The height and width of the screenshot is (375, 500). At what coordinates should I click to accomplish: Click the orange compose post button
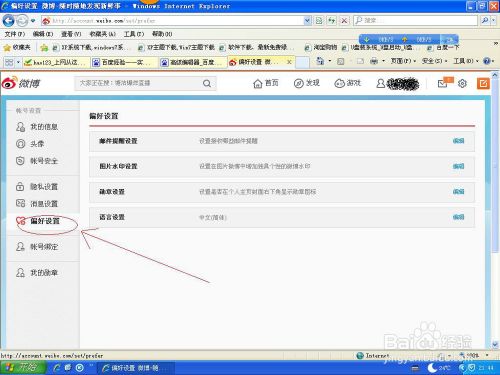[483, 83]
